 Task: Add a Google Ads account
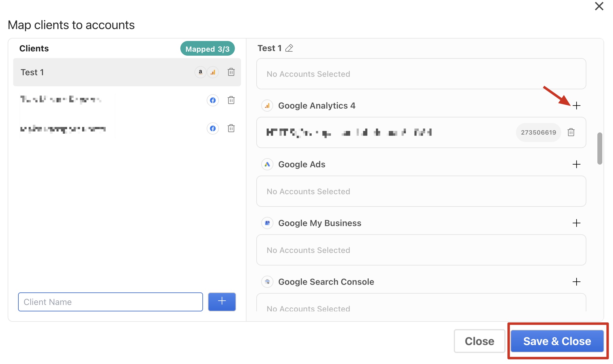576,164
